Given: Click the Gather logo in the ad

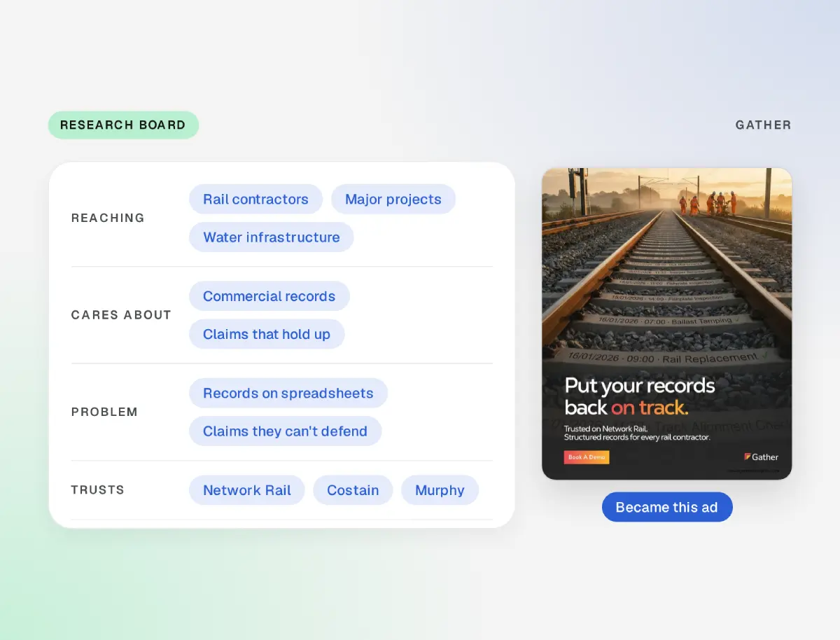Looking at the screenshot, I should [761, 457].
